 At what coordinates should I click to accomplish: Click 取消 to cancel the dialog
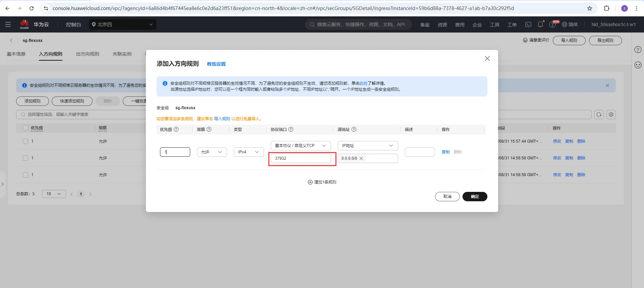tap(447, 197)
